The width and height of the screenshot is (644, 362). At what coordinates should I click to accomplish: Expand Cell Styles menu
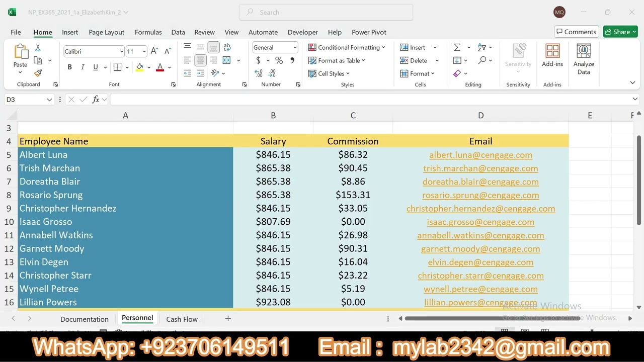click(329, 73)
